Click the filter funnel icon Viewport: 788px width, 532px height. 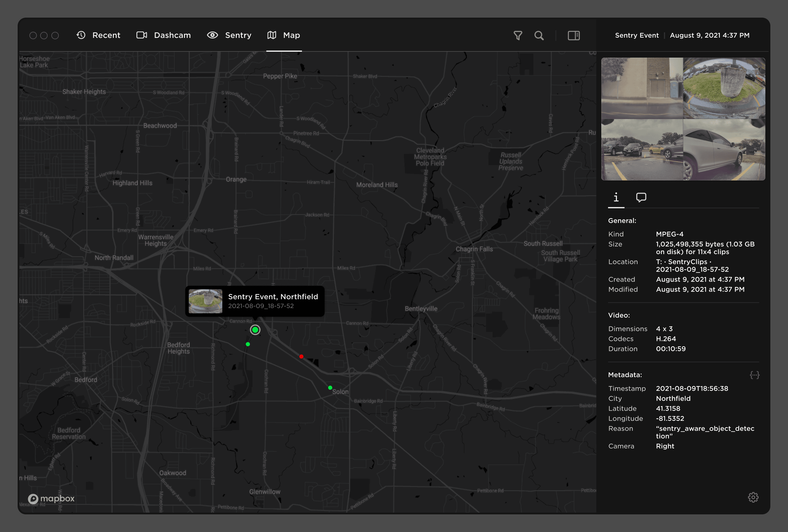[517, 35]
